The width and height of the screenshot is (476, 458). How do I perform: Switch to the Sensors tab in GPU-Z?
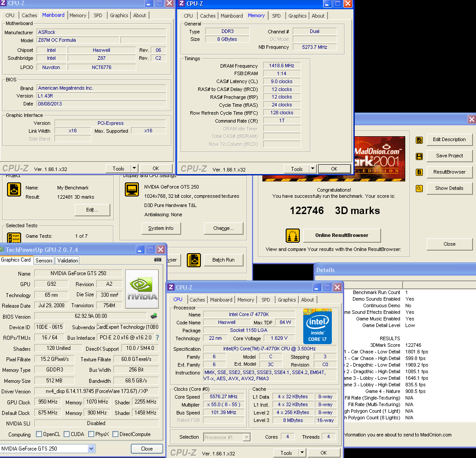click(44, 260)
